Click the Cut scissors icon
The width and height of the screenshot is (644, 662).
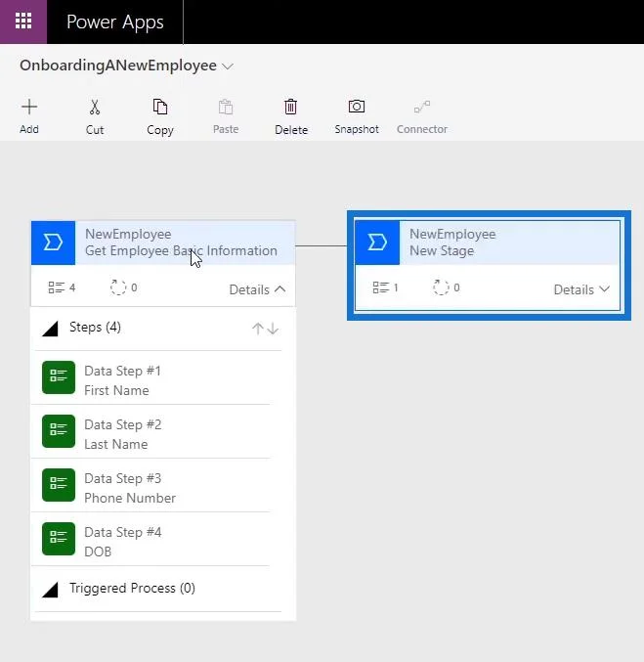coord(95,108)
